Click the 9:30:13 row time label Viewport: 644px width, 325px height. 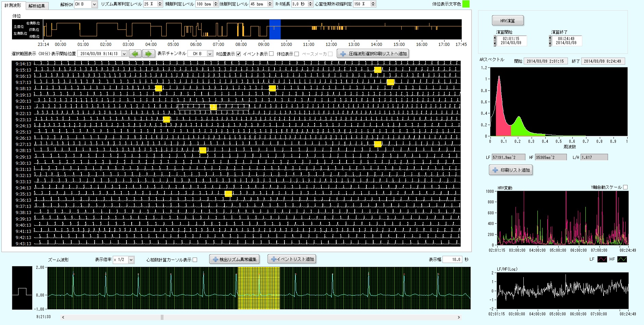(23, 163)
